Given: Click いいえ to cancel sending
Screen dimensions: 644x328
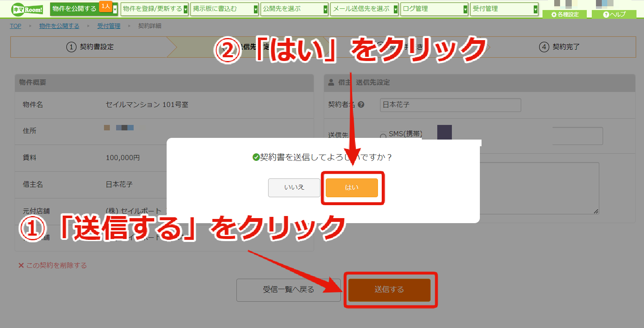Looking at the screenshot, I should tap(294, 188).
